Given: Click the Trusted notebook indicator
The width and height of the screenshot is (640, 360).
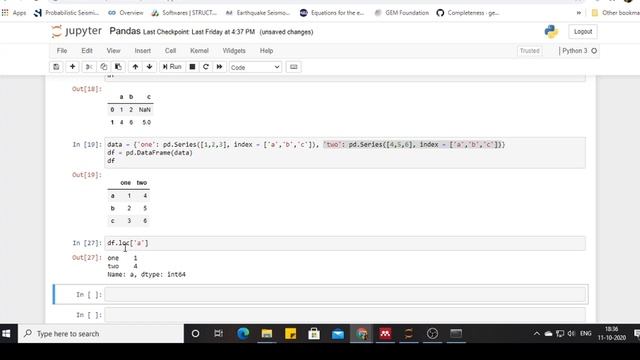Looking at the screenshot, I should (x=529, y=51).
